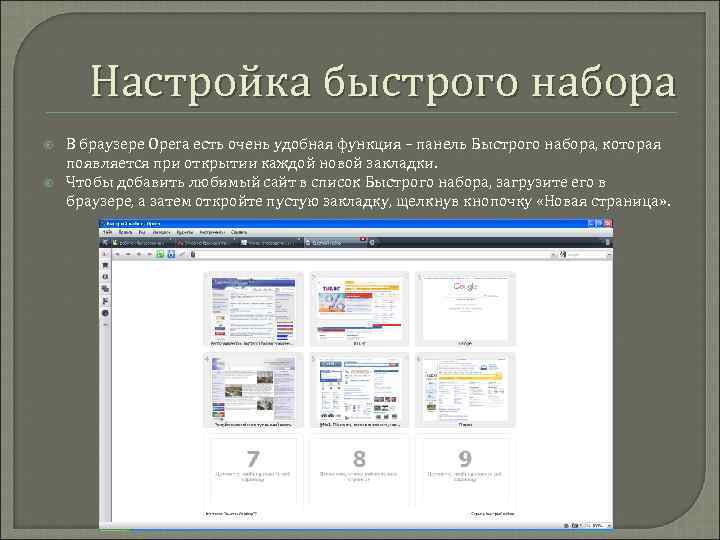720x540 pixels.
Task: Open the Файл menu in Opera
Action: pyautogui.click(x=107, y=232)
